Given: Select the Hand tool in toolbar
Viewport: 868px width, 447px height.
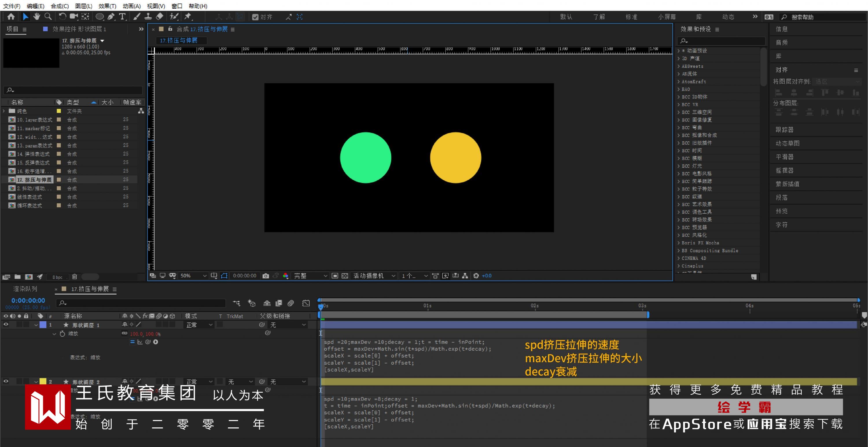Looking at the screenshot, I should point(36,16).
